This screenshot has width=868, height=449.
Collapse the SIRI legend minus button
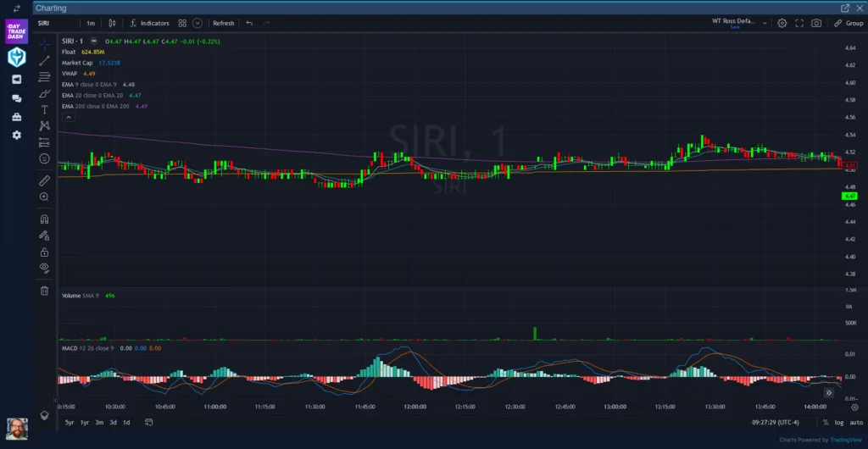click(93, 41)
